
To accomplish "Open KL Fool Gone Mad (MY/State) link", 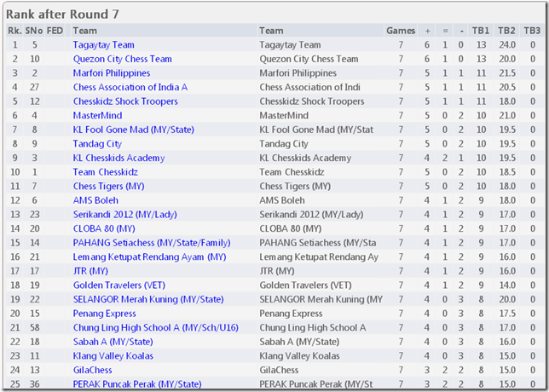I will pyautogui.click(x=133, y=130).
